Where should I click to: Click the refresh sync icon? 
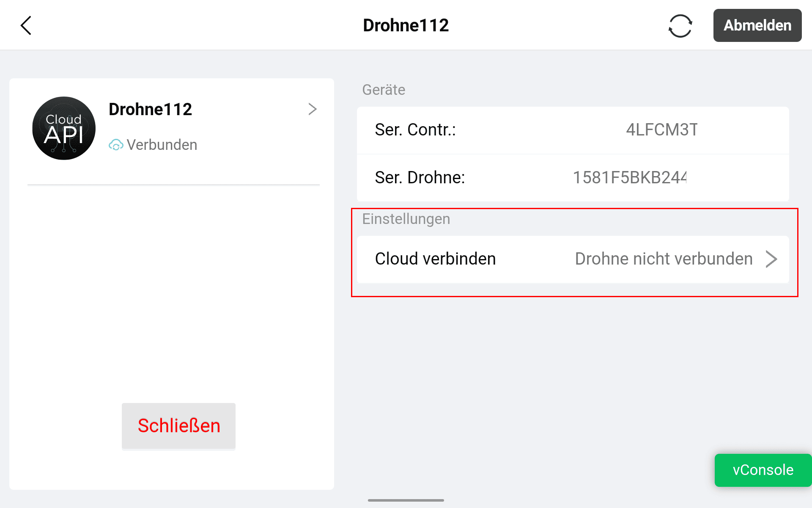point(680,26)
